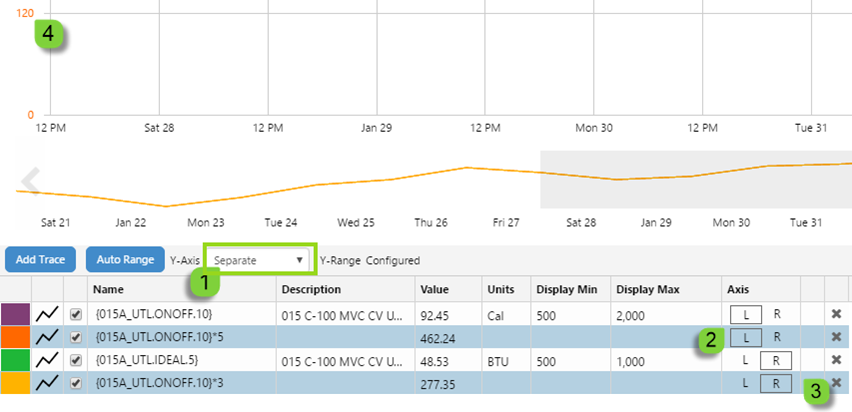Uncheck visibility of 015A_UTL.ONOFF.10 trace
Screen dimensions: 852x412
(x=75, y=314)
